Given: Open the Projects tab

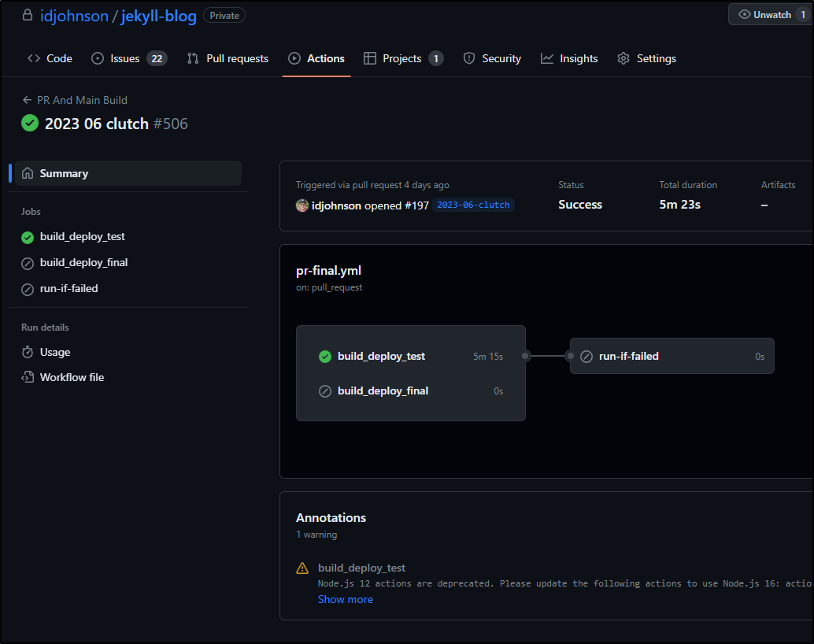Looking at the screenshot, I should (x=403, y=59).
